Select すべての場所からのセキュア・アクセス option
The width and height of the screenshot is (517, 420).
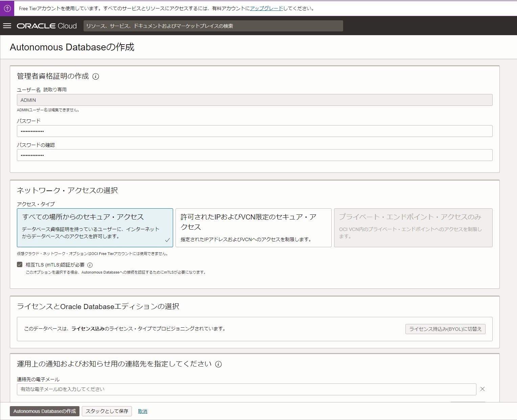click(95, 228)
